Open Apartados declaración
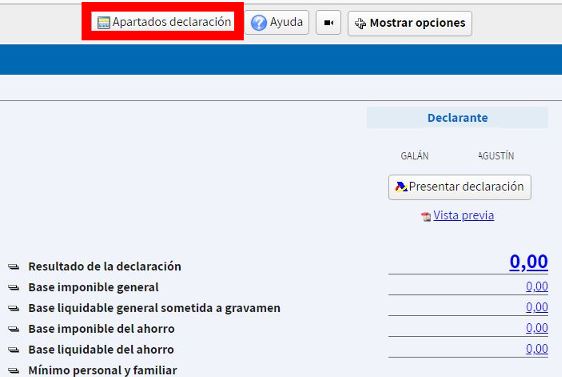 pyautogui.click(x=163, y=22)
